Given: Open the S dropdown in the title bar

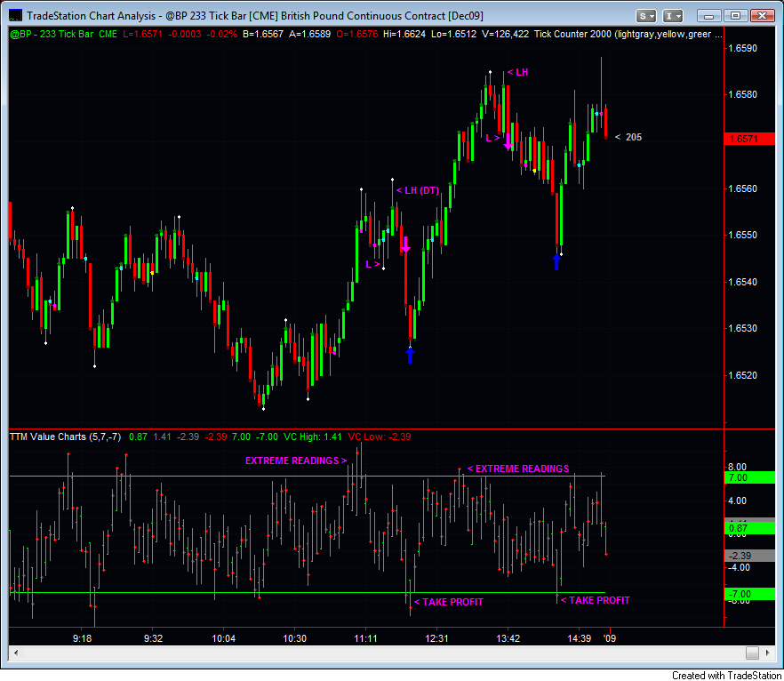Looking at the screenshot, I should [x=645, y=16].
